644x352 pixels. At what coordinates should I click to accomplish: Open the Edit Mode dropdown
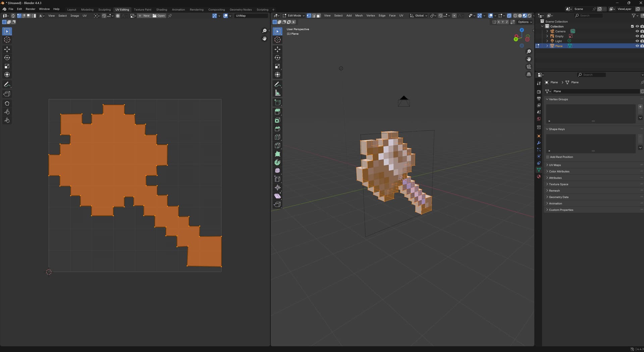[x=293, y=16]
